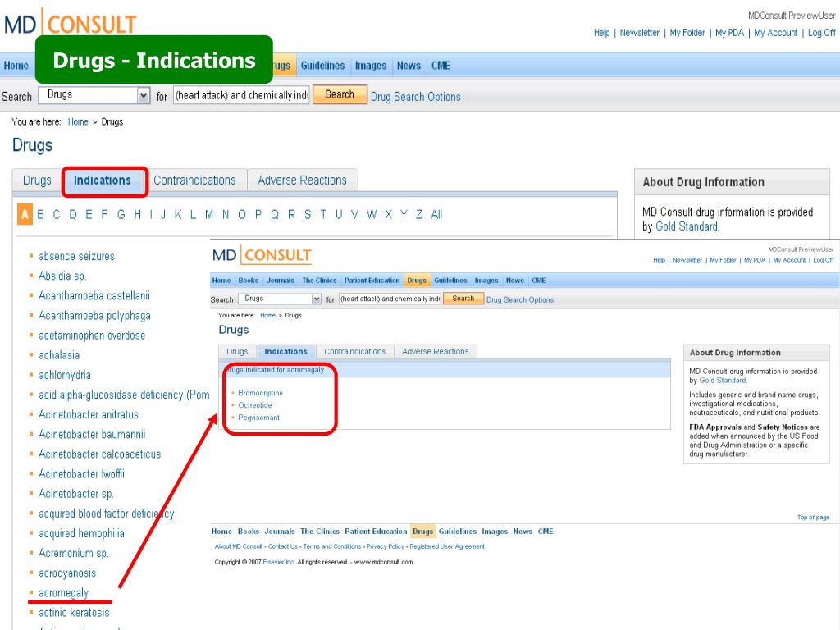Image resolution: width=840 pixels, height=630 pixels.
Task: Jump to letter M in the alphabet index
Action: (x=209, y=215)
